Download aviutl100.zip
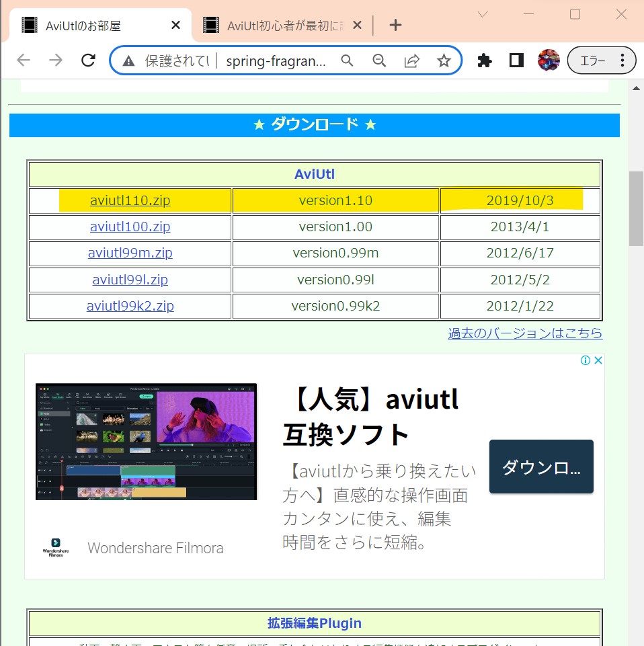Screen dimensions: 644x646 pos(130,227)
